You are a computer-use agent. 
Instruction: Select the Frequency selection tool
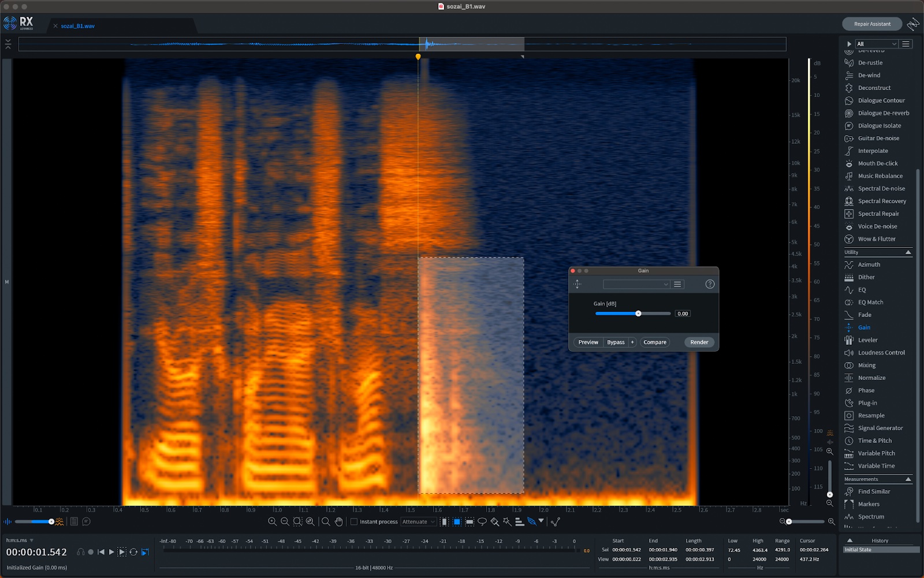[469, 521]
